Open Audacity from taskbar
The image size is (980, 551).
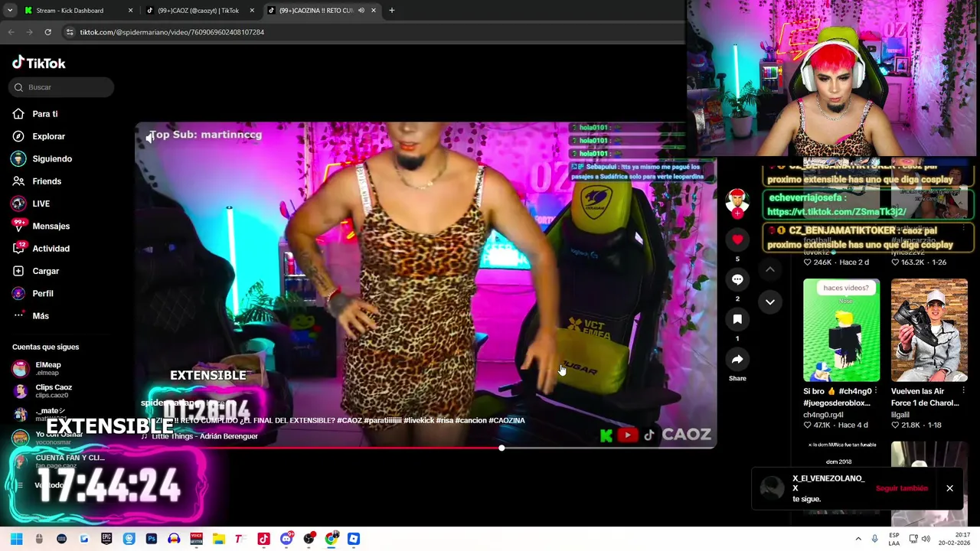pyautogui.click(x=174, y=539)
